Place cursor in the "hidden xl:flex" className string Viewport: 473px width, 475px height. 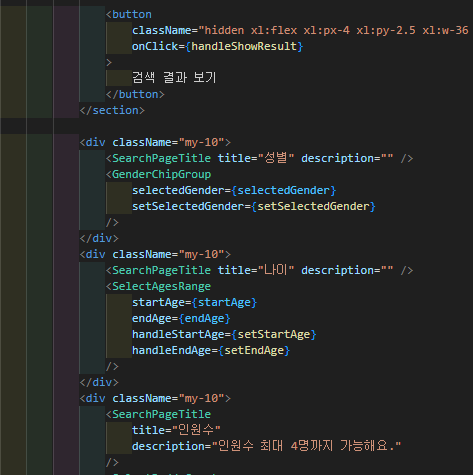point(333,30)
